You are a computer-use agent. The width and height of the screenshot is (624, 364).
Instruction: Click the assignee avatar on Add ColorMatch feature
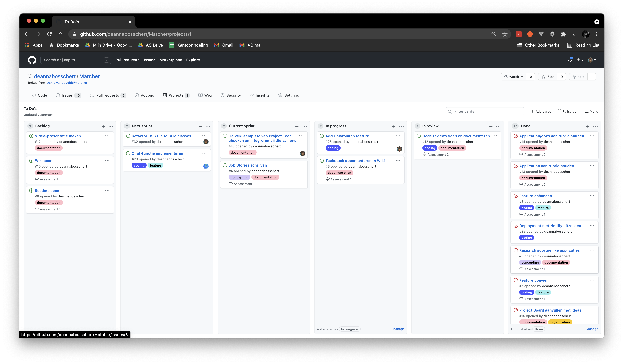pos(399,149)
